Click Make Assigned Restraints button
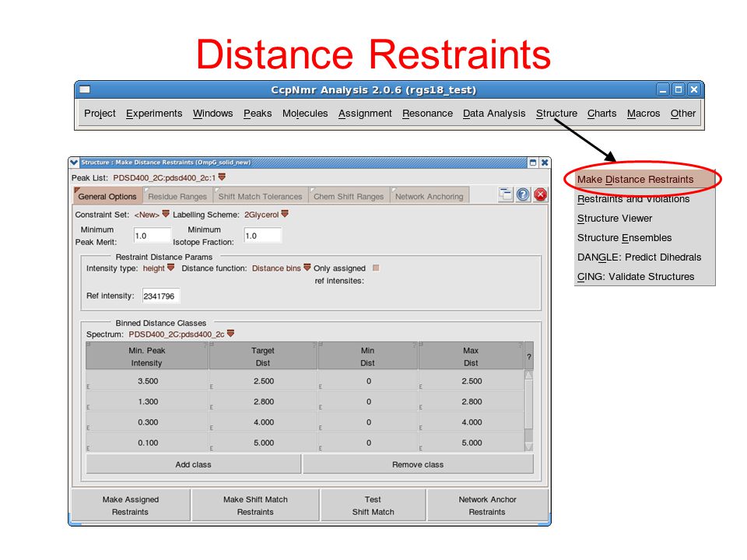Viewport: 747px width, 560px height. coord(131,506)
